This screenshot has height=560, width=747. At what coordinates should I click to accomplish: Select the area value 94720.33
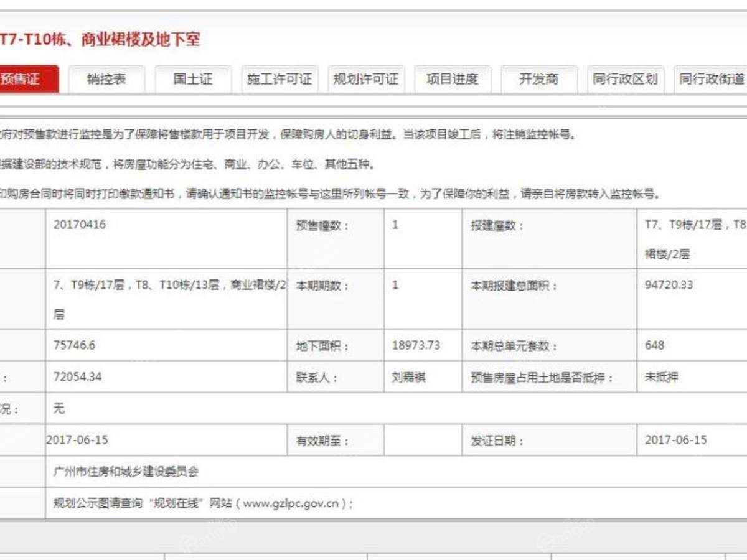click(x=669, y=285)
